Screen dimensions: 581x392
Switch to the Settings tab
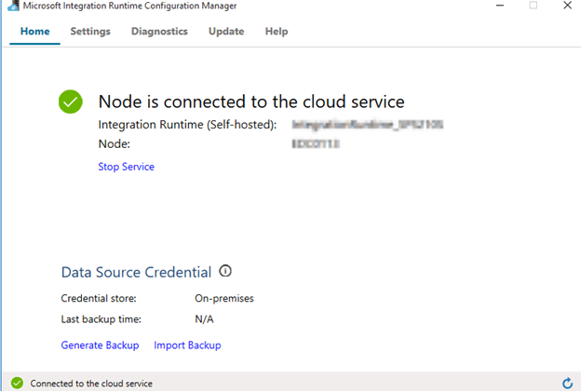coord(90,32)
